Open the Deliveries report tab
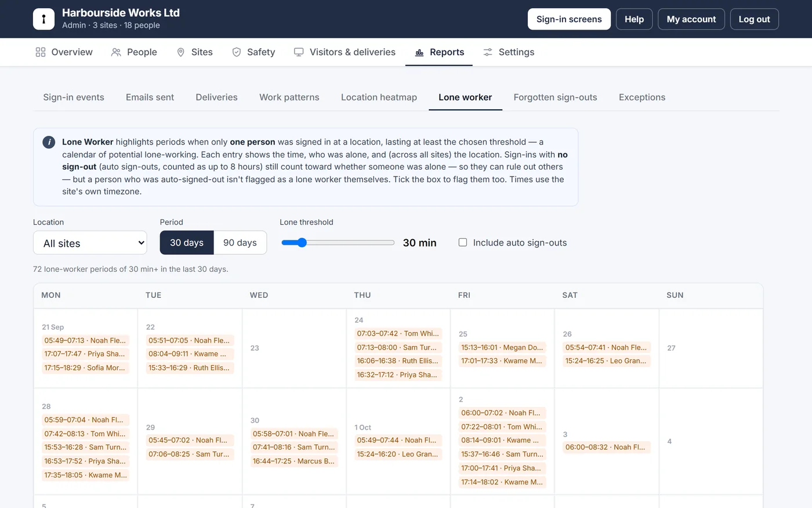Screen dimensions: 812x508 [216, 98]
